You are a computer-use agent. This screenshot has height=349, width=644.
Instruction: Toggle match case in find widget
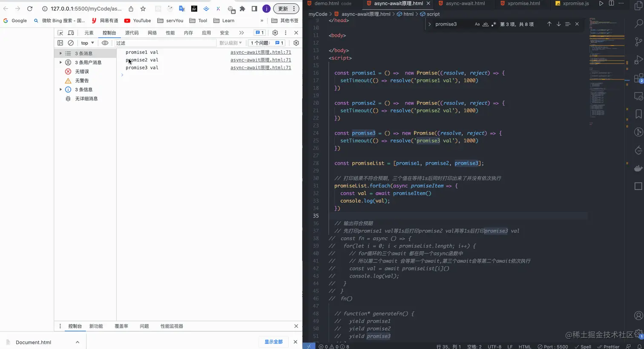[477, 24]
